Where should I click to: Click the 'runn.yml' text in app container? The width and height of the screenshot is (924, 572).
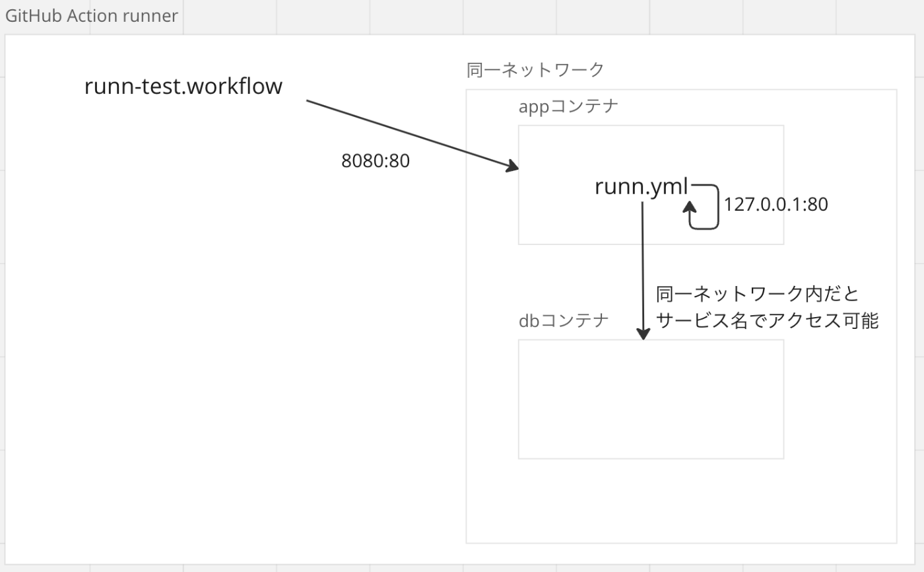[x=642, y=187]
